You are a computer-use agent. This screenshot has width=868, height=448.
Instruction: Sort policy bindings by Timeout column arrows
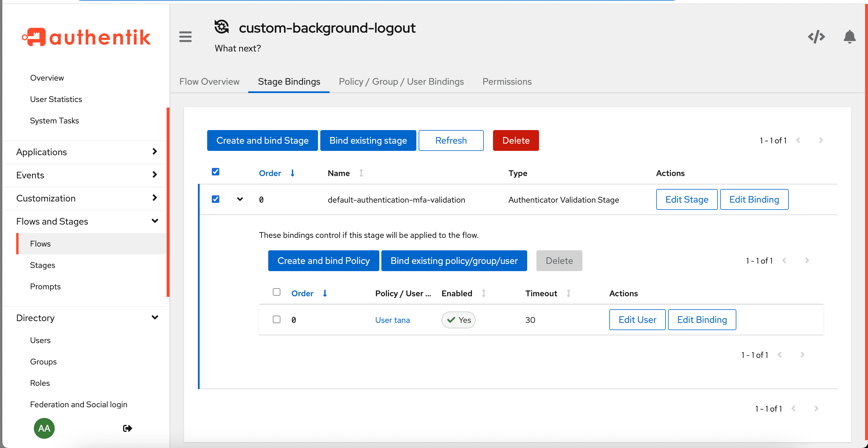569,293
